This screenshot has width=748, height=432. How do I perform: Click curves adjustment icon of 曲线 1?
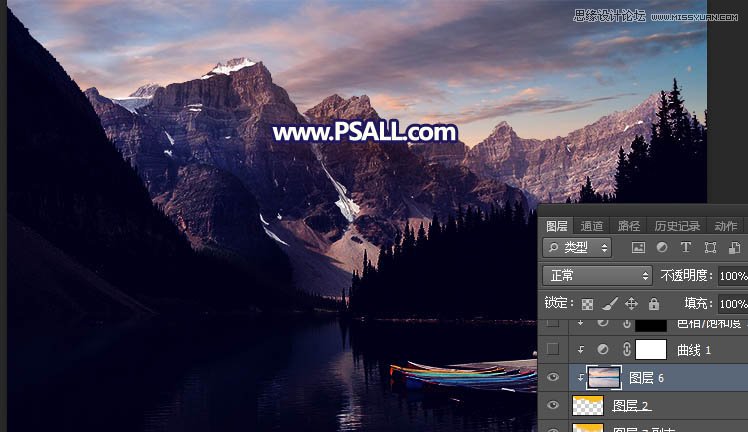pos(603,350)
